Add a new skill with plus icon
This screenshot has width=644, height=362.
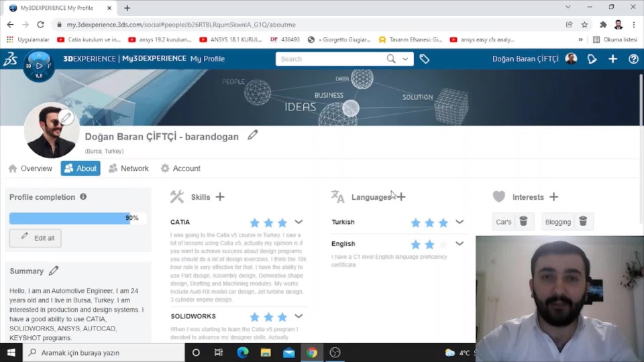(x=220, y=197)
